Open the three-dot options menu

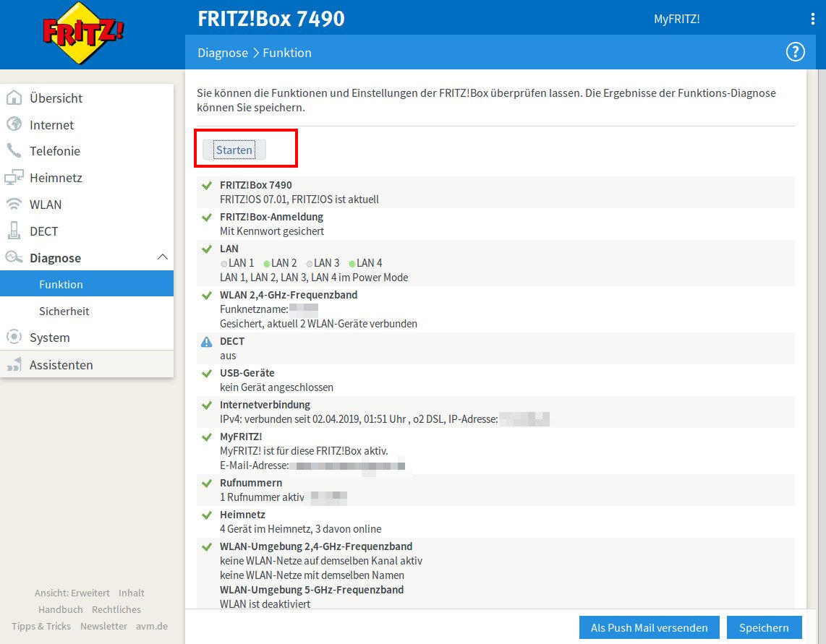(813, 19)
